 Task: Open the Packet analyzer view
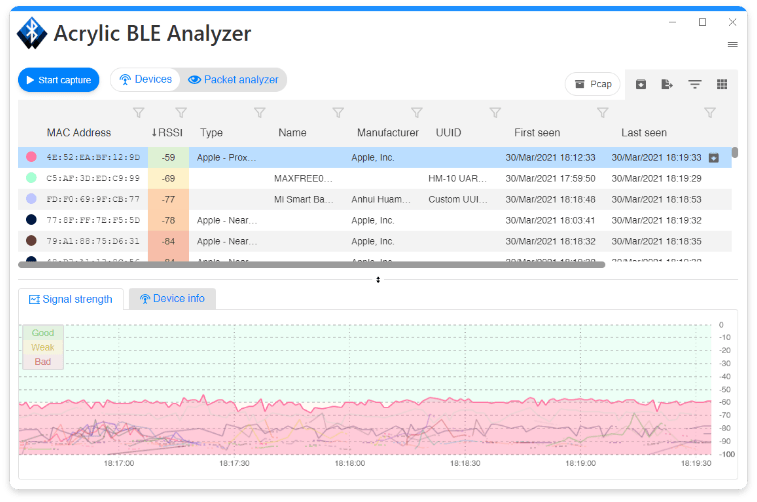coord(233,80)
